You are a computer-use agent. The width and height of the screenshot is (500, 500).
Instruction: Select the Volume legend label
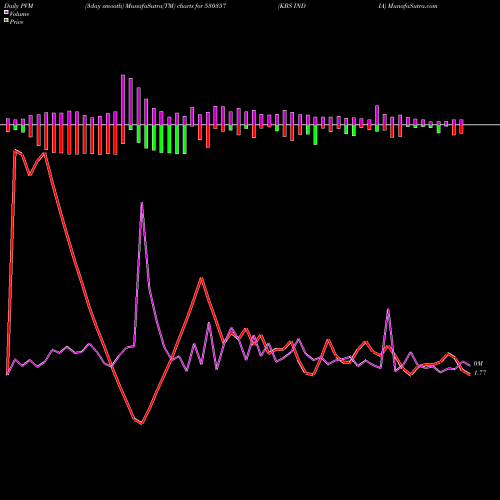[x=19, y=14]
